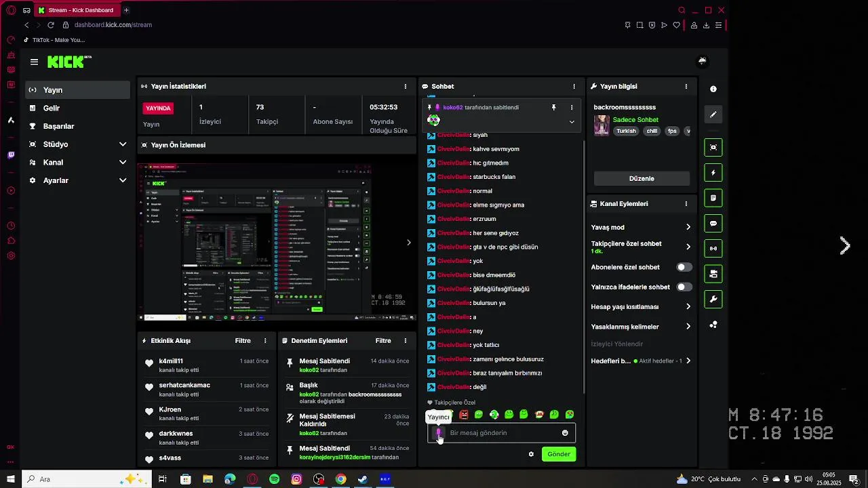Image resolution: width=868 pixels, height=488 pixels.
Task: Click the Sadece Sohbet category link
Action: tap(635, 120)
